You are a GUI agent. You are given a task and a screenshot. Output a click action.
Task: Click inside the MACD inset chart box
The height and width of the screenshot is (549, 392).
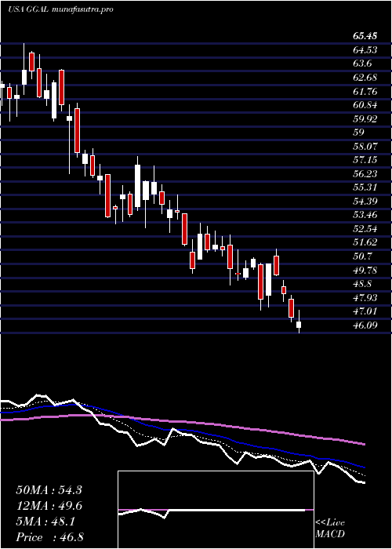click(x=216, y=510)
